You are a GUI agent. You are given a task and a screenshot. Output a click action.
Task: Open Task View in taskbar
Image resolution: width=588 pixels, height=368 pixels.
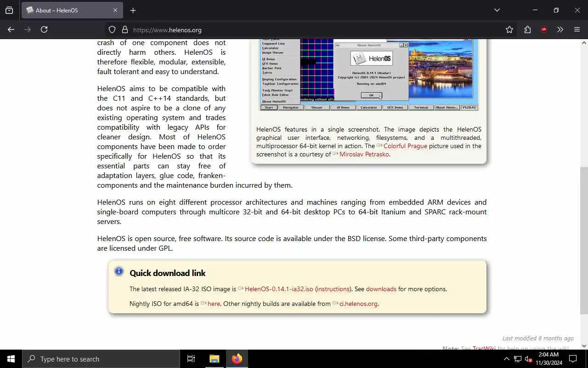[191, 359]
